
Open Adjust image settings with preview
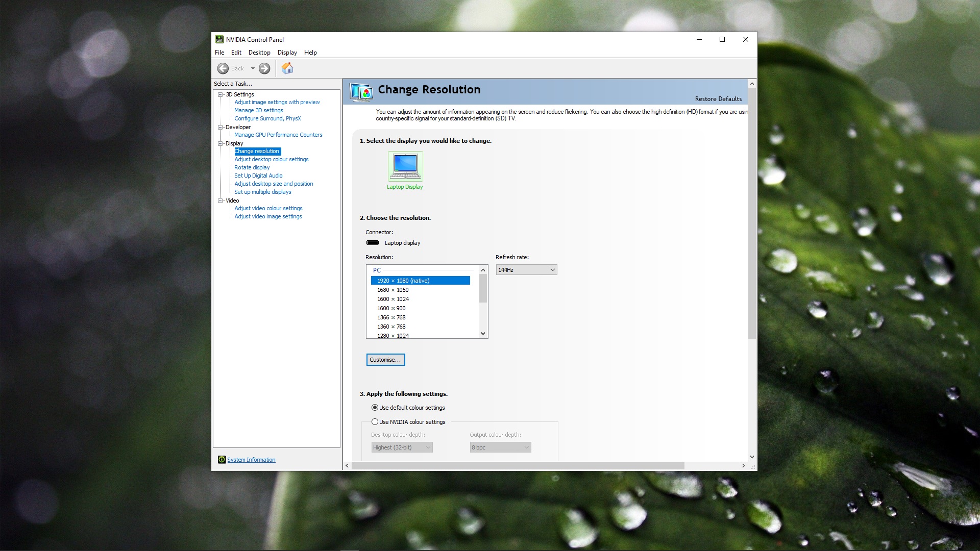277,102
